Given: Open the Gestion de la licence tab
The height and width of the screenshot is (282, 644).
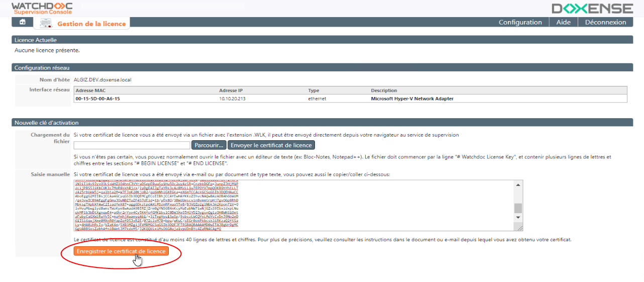Looking at the screenshot, I should pos(90,24).
